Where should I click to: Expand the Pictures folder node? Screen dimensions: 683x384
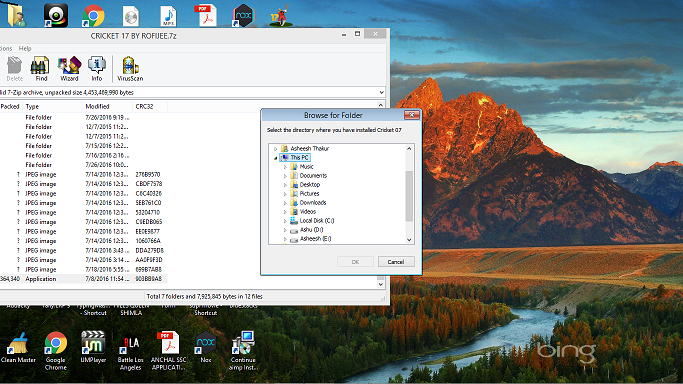tap(285, 194)
